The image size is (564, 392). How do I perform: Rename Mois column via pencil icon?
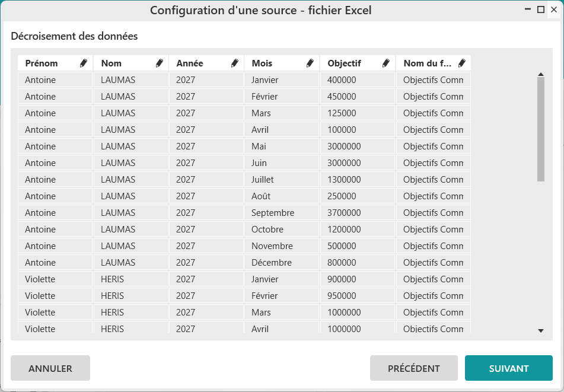tap(310, 63)
